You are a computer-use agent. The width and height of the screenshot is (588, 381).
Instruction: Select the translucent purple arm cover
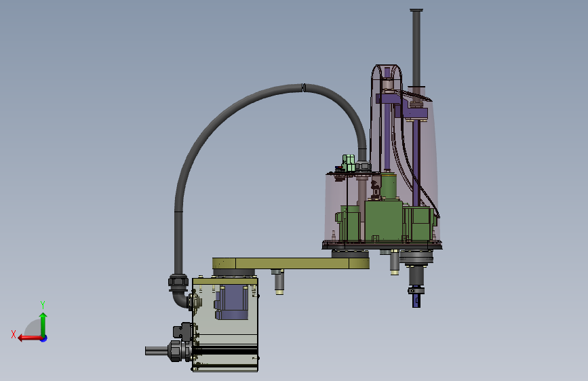(383, 157)
